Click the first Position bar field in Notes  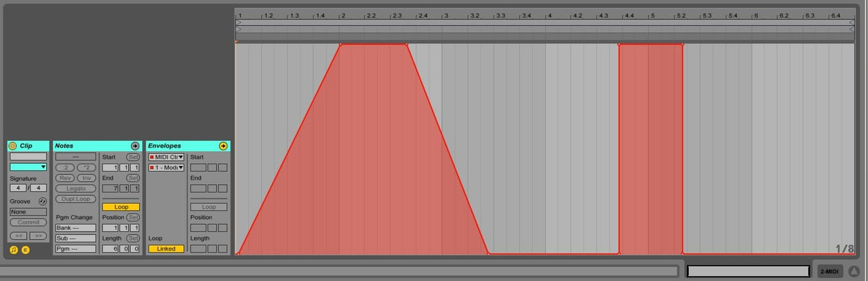click(110, 228)
